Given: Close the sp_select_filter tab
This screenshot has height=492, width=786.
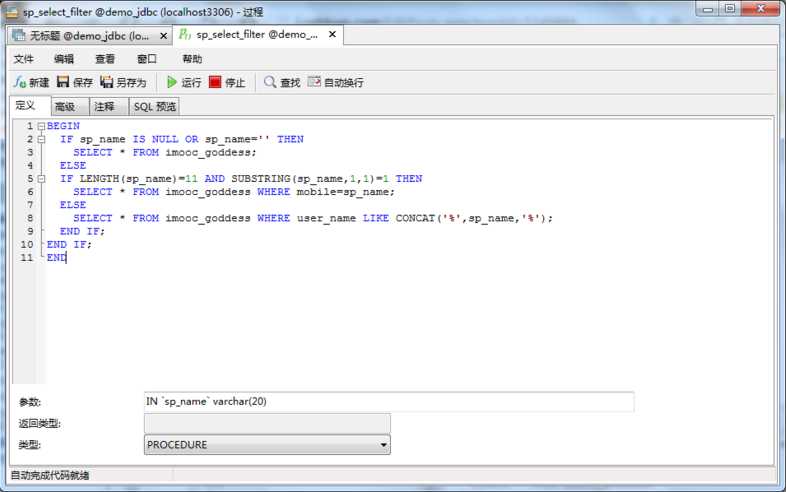Looking at the screenshot, I should pos(332,35).
